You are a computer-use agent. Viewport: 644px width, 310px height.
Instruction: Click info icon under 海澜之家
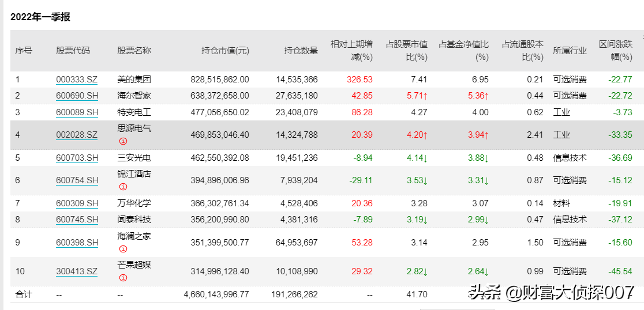coord(123,249)
